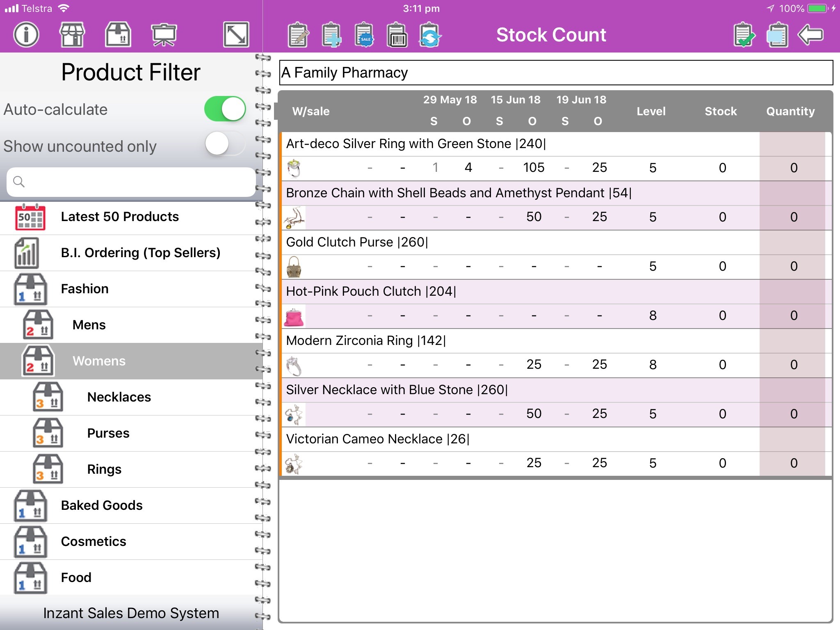
Task: Click the info circle icon
Action: pyautogui.click(x=26, y=35)
